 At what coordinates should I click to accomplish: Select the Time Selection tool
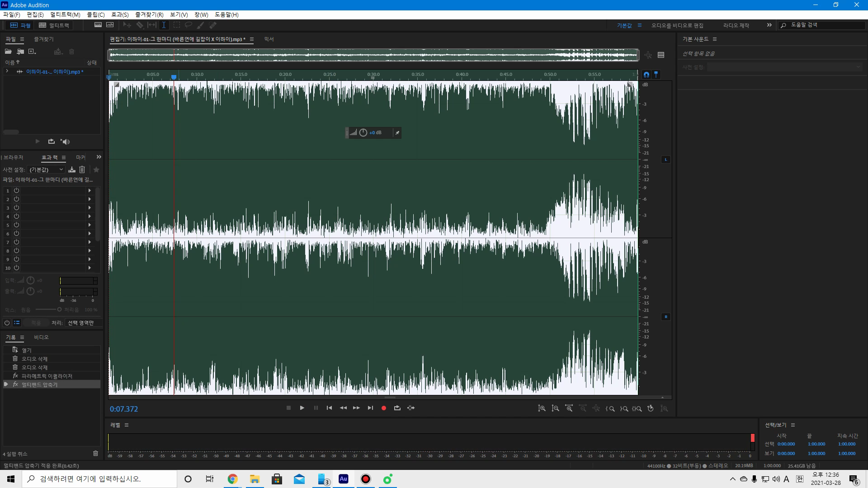[x=164, y=25]
